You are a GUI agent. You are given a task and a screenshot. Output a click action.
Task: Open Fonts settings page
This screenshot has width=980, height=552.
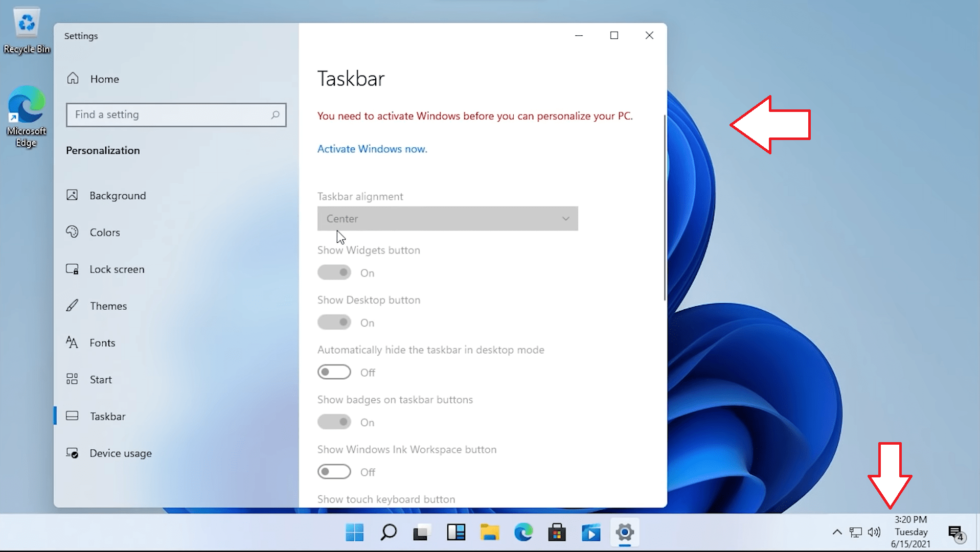click(102, 343)
